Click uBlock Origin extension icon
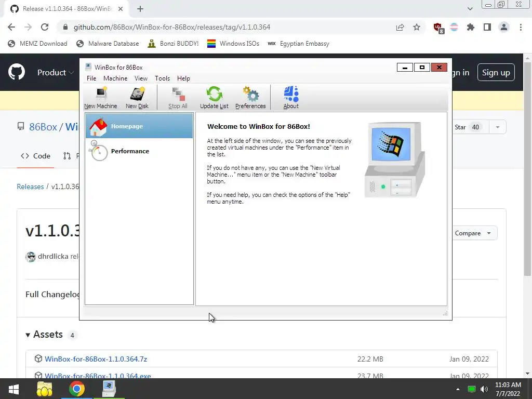Screen dimensions: 532x399 pyautogui.click(x=438, y=28)
